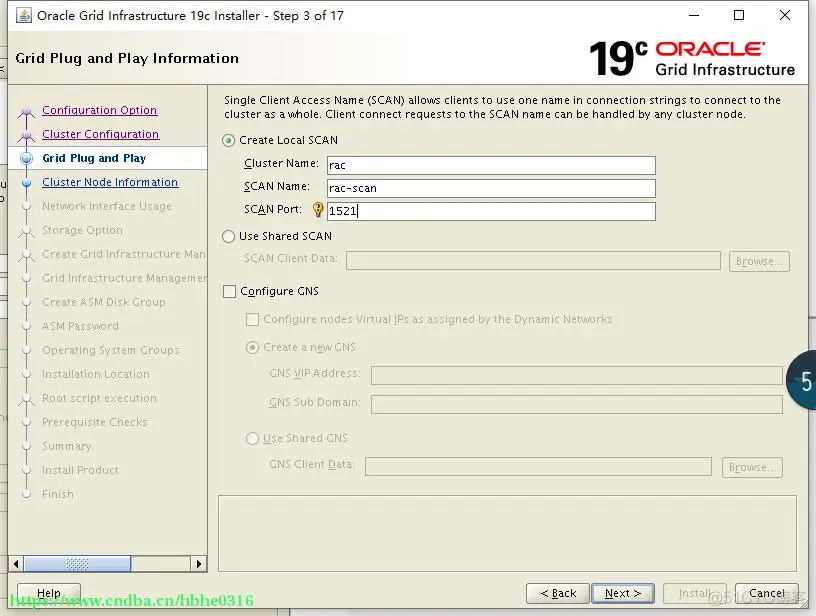Select Use Shared GNS radio

tap(252, 439)
